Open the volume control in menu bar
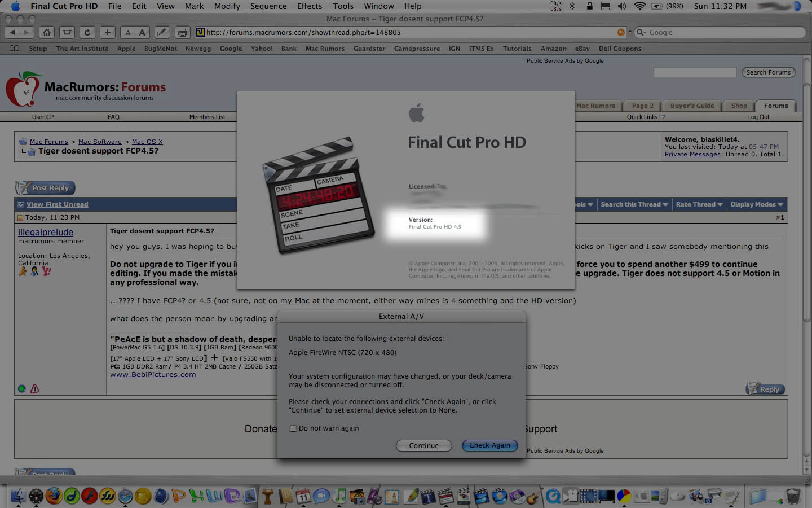 pyautogui.click(x=622, y=6)
